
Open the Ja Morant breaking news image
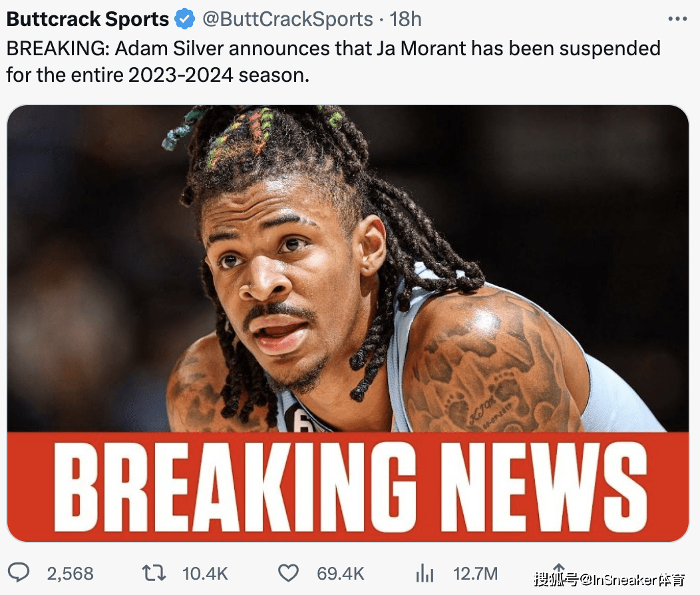[348, 323]
